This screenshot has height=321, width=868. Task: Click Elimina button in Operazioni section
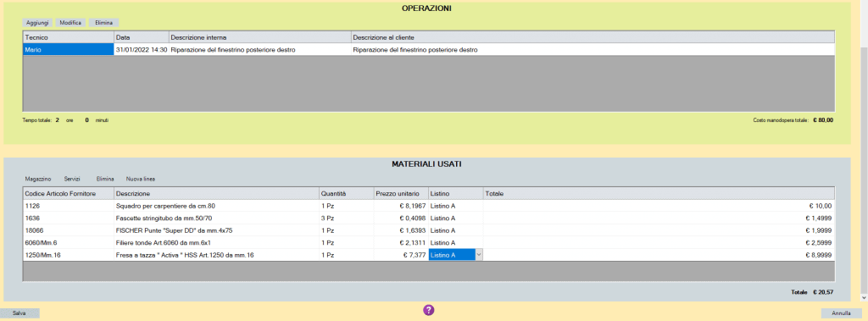(104, 23)
